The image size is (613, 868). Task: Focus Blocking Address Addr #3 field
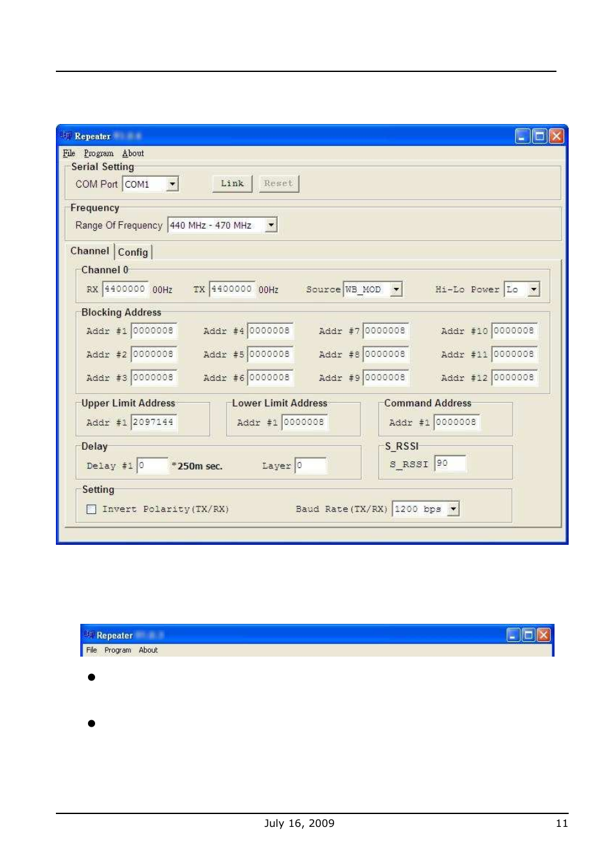point(154,378)
